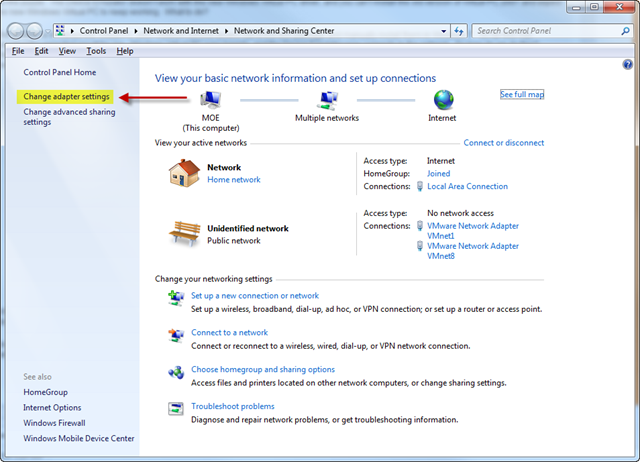Click the homegroup and sharing options icon
This screenshot has height=462, width=640.
click(175, 371)
